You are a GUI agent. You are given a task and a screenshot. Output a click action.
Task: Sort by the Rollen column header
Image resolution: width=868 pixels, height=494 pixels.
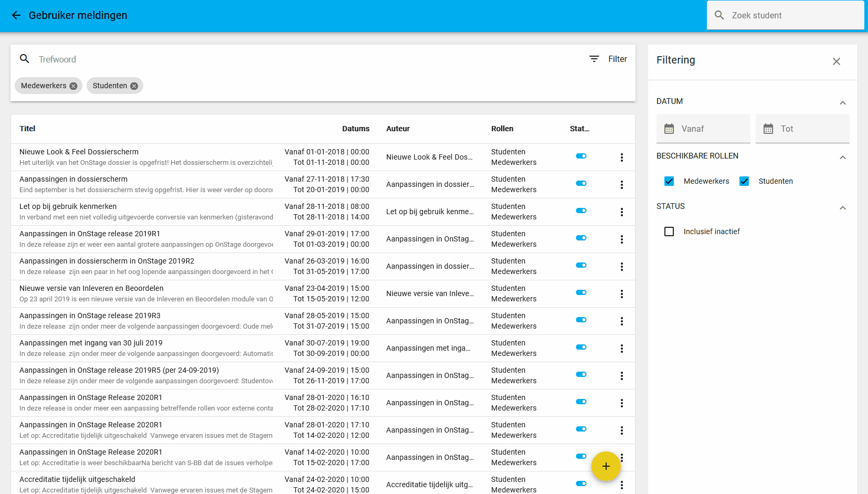(x=502, y=129)
